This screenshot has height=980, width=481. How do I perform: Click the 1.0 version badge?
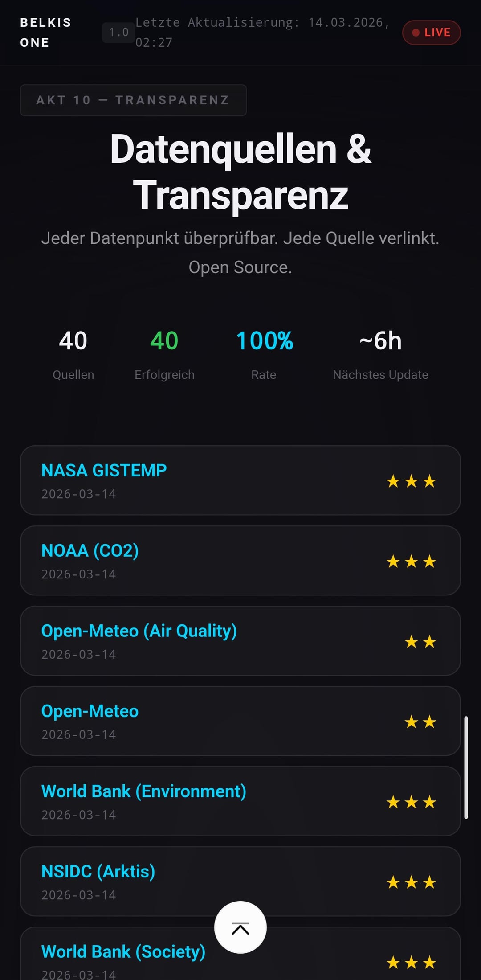pyautogui.click(x=118, y=33)
